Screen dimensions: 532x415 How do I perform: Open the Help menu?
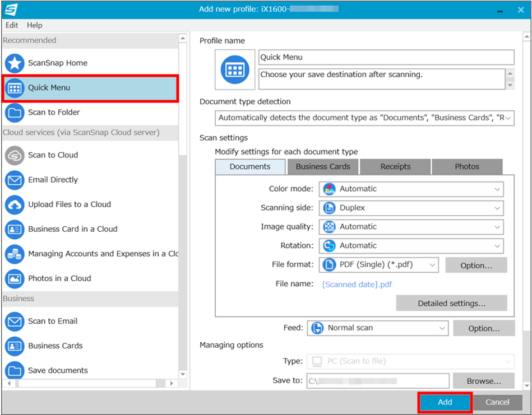[x=35, y=25]
